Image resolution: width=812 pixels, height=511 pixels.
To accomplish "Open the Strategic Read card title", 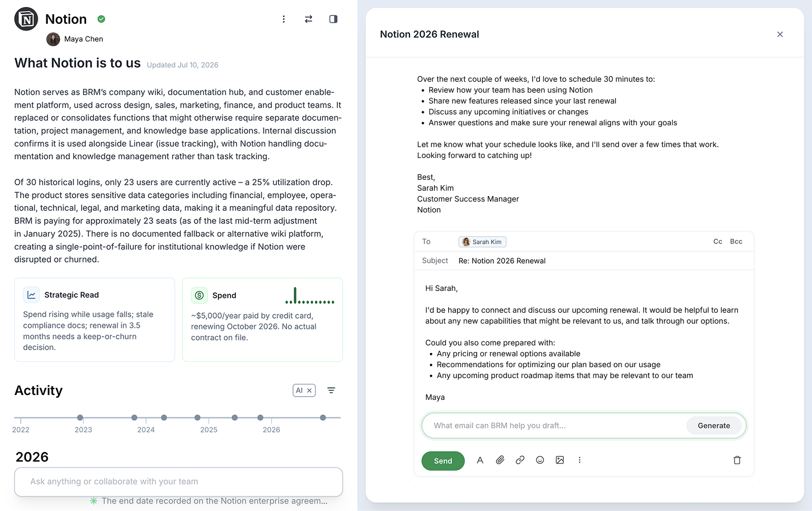I will tap(72, 295).
